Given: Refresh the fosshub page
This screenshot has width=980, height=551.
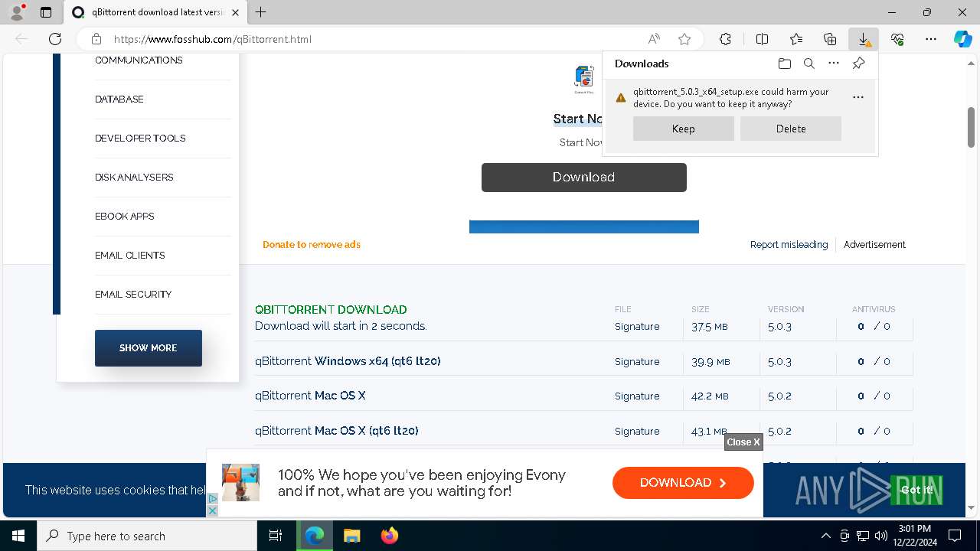Looking at the screenshot, I should pyautogui.click(x=55, y=39).
